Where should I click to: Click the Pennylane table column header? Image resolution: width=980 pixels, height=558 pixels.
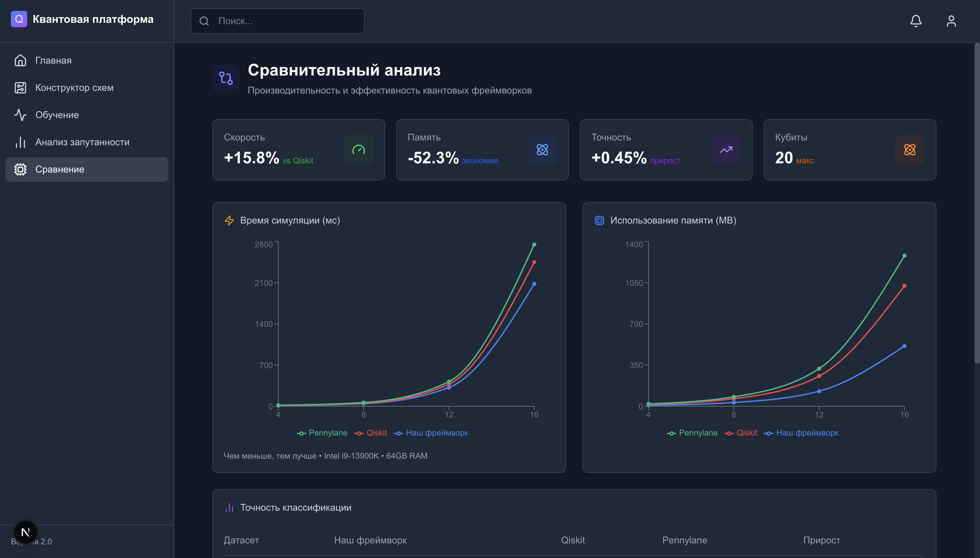[685, 540]
